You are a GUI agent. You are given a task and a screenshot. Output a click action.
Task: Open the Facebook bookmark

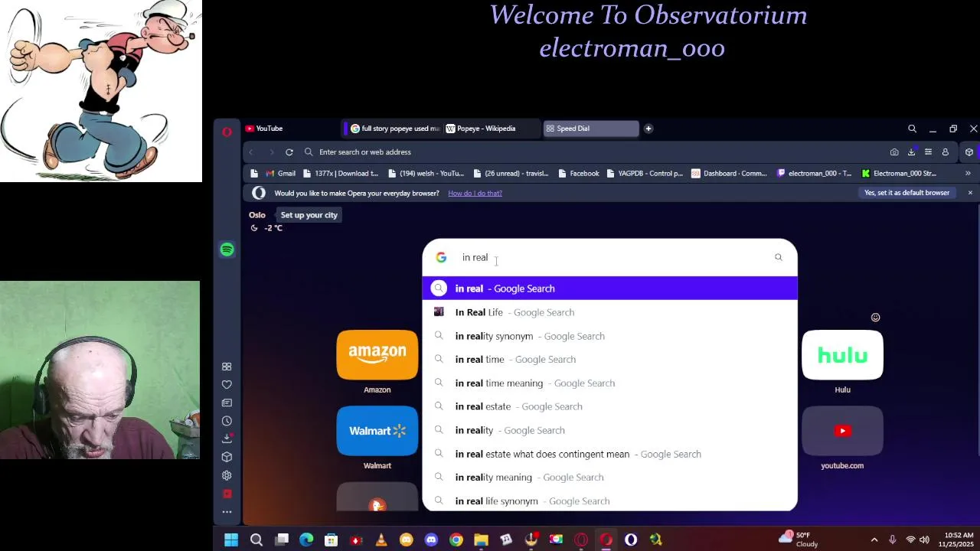click(578, 174)
